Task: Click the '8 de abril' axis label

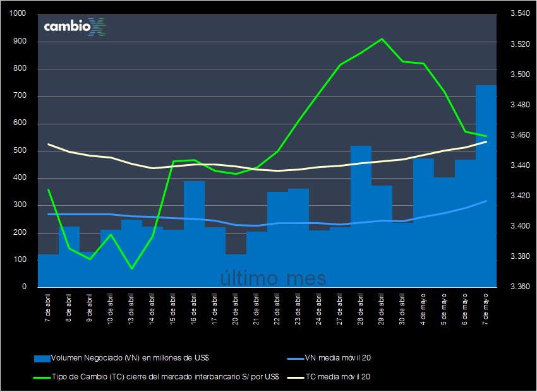Action: (x=68, y=308)
